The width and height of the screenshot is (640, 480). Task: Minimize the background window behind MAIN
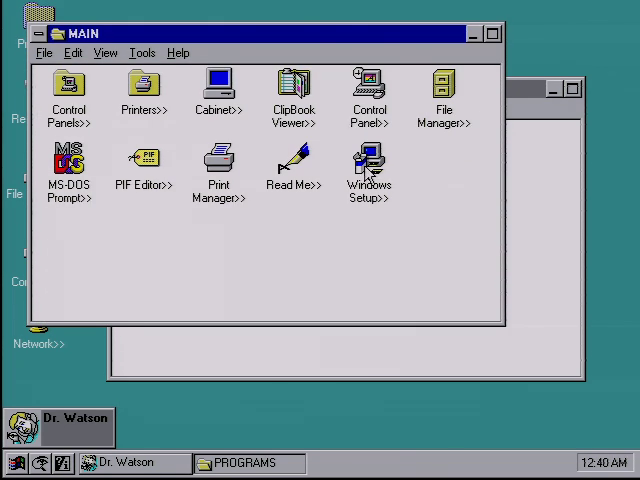coord(553,89)
